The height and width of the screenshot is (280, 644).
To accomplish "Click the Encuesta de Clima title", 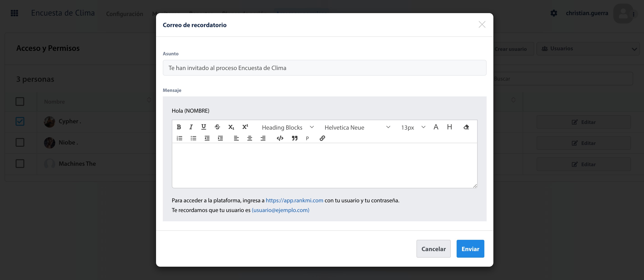I will coord(63,13).
